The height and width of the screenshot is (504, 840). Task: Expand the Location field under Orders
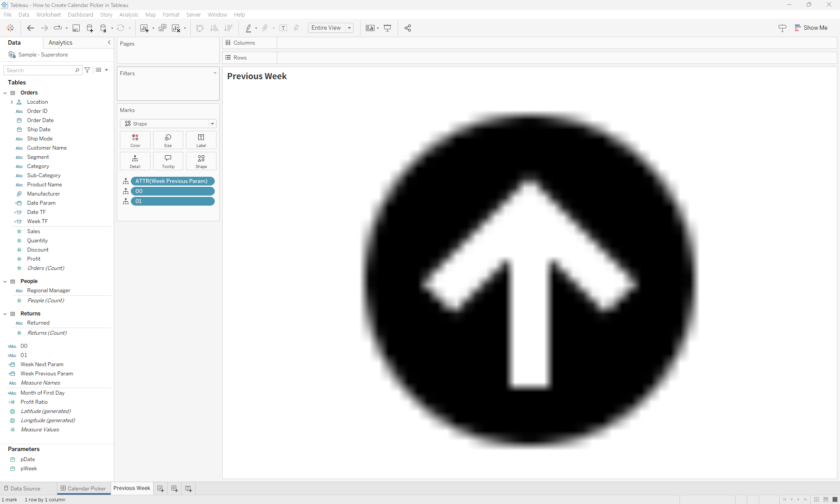click(12, 102)
